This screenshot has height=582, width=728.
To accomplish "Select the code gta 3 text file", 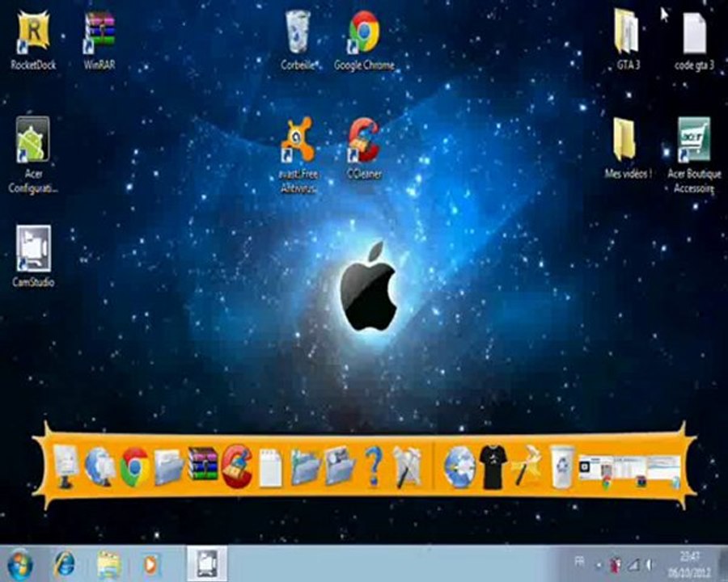I will (694, 41).
